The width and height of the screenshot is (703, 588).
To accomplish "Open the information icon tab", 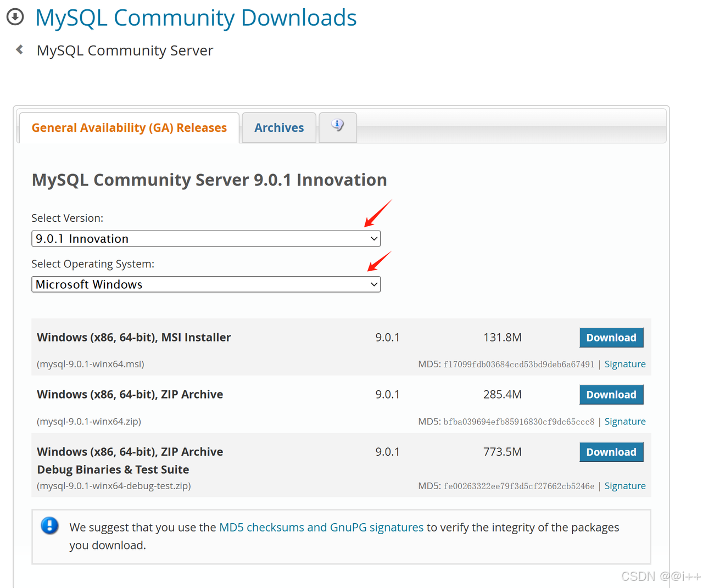I will pos(338,127).
